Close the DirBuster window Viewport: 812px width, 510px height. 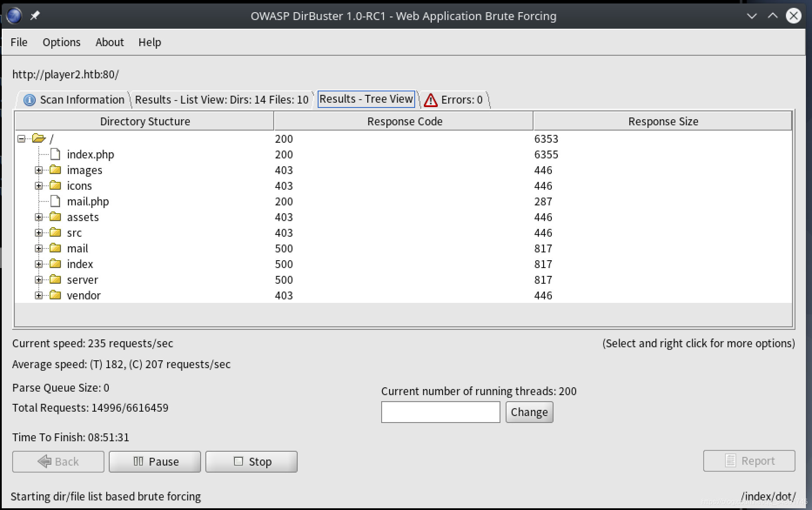793,16
